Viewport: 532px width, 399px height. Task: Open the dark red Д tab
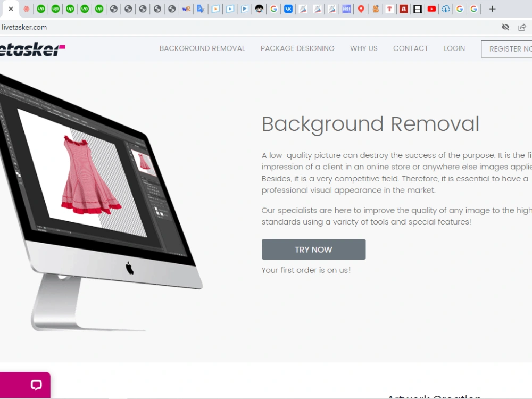[403, 9]
